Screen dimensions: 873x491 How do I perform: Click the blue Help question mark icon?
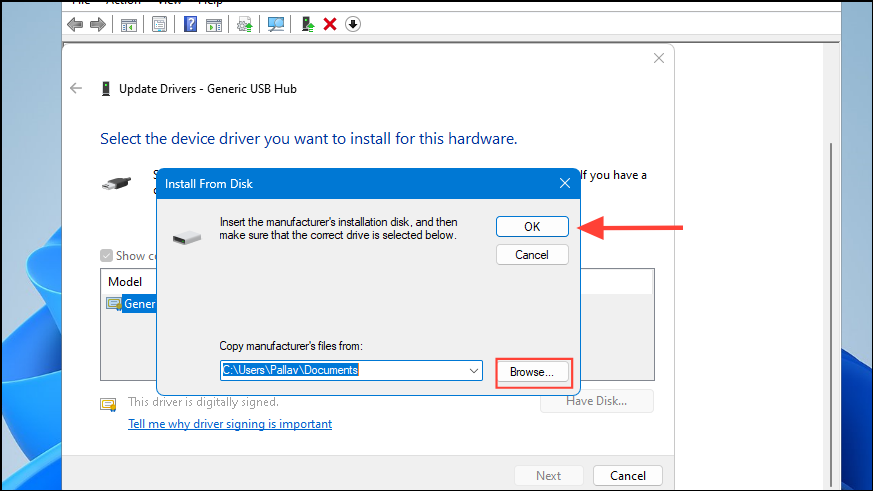pyautogui.click(x=190, y=24)
